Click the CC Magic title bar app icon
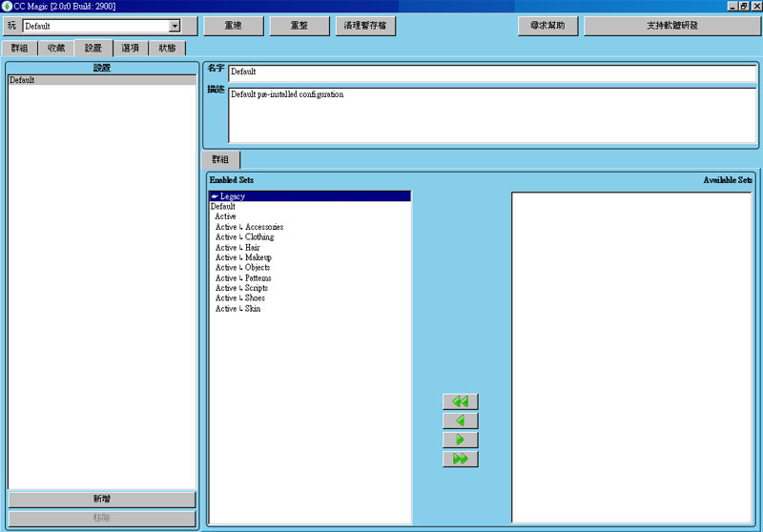763x532 pixels. 7,6
